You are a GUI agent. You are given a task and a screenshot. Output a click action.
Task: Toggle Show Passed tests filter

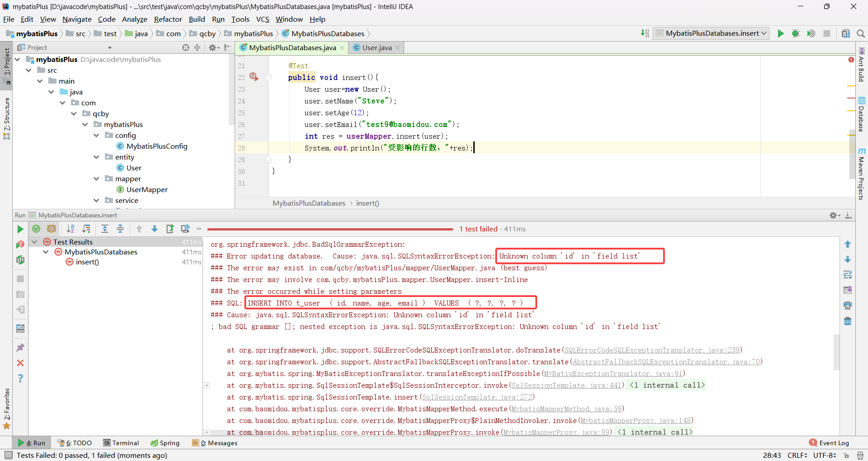click(36, 229)
